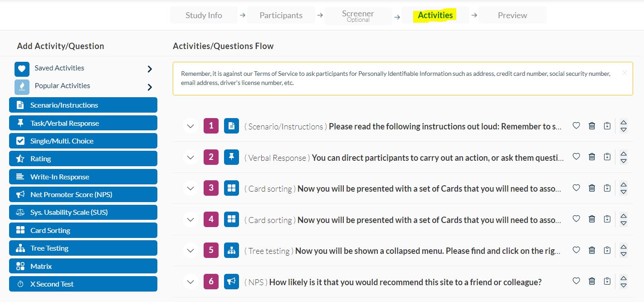Viewport: 644px width, 302px height.
Task: Save activity 2 to favorites
Action: [x=576, y=157]
